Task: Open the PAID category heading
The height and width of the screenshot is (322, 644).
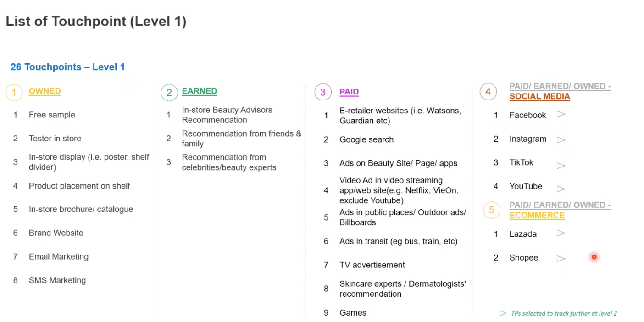Action: pos(349,92)
